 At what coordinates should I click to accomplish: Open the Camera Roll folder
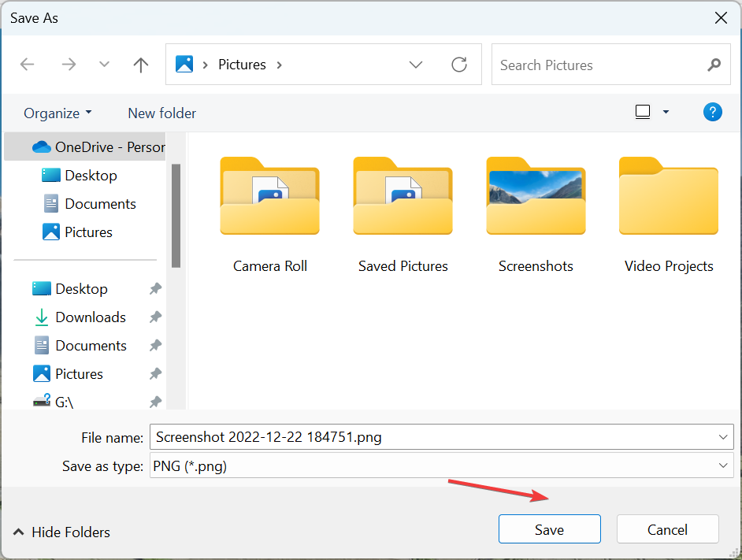point(269,214)
